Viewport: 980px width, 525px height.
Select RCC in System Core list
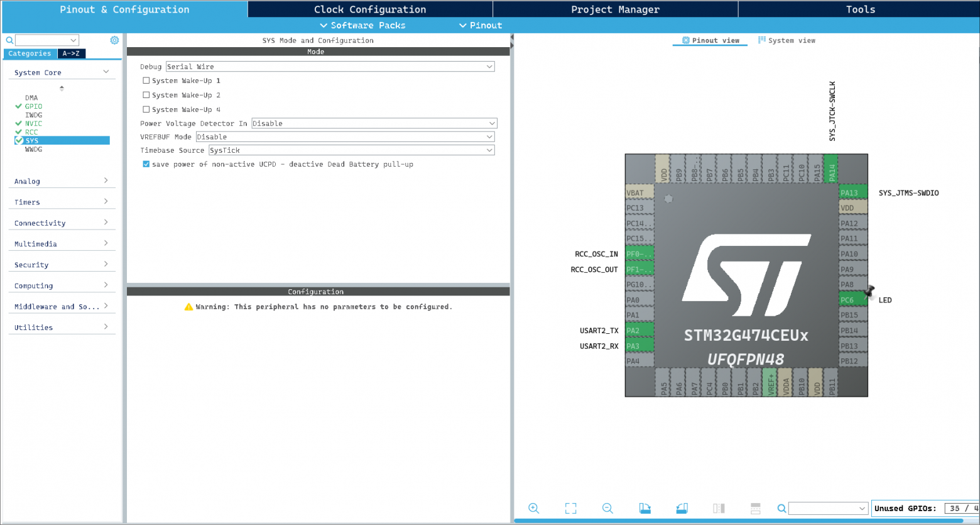pos(31,132)
